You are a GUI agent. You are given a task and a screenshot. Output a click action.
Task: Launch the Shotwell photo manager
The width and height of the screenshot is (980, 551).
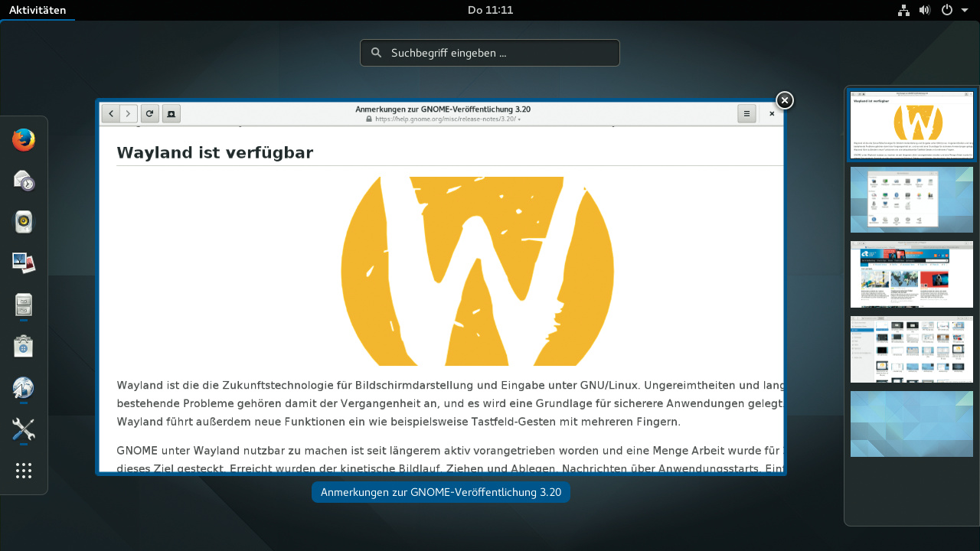click(x=24, y=264)
